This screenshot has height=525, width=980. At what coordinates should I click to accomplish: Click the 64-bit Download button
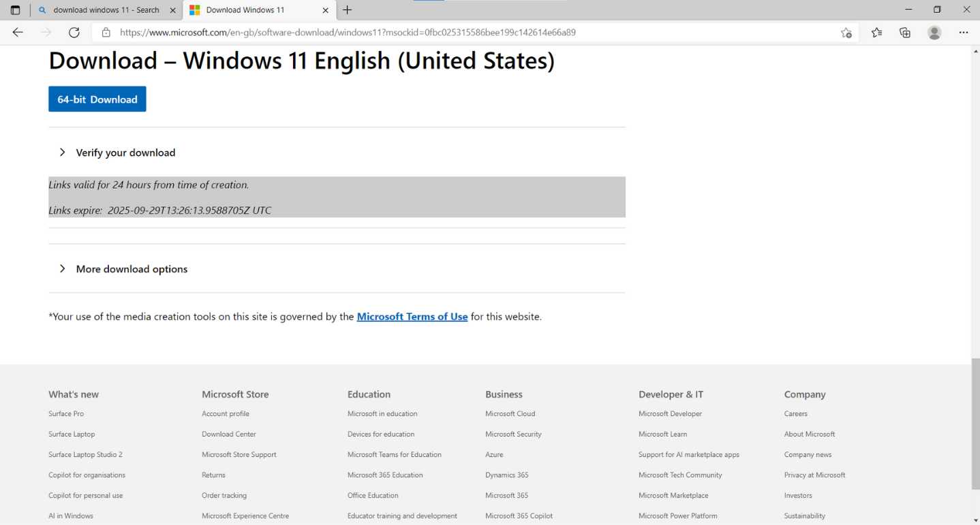[97, 99]
